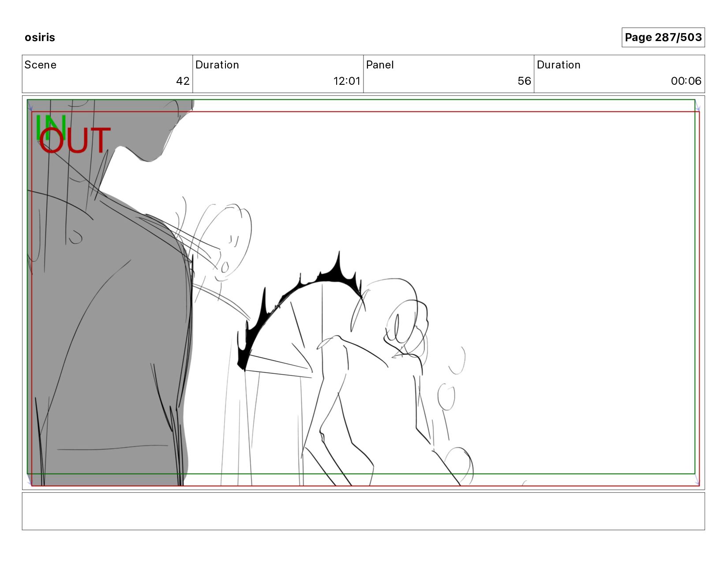Click the scene number '42'
This screenshot has height=563, width=728.
click(183, 81)
